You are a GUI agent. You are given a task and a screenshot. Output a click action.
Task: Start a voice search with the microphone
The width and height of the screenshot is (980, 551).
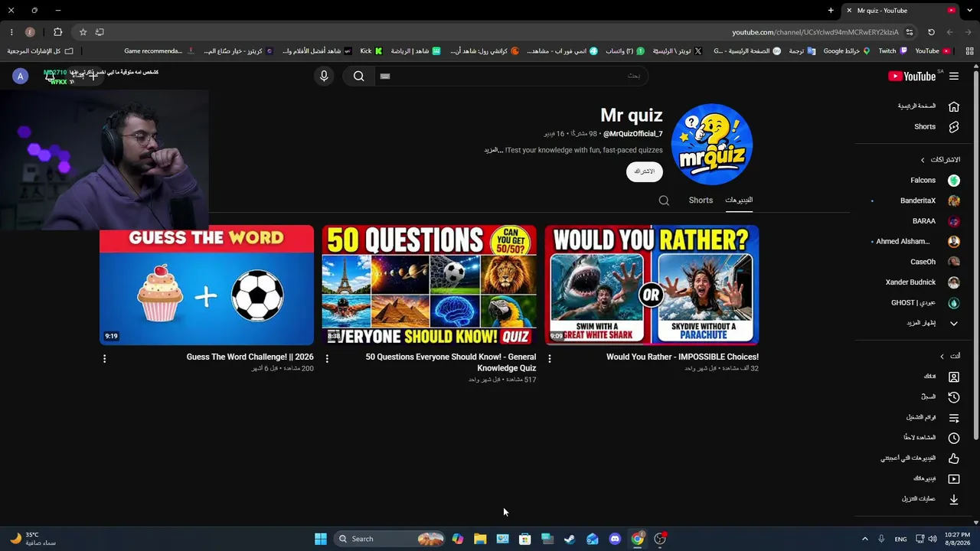324,76
